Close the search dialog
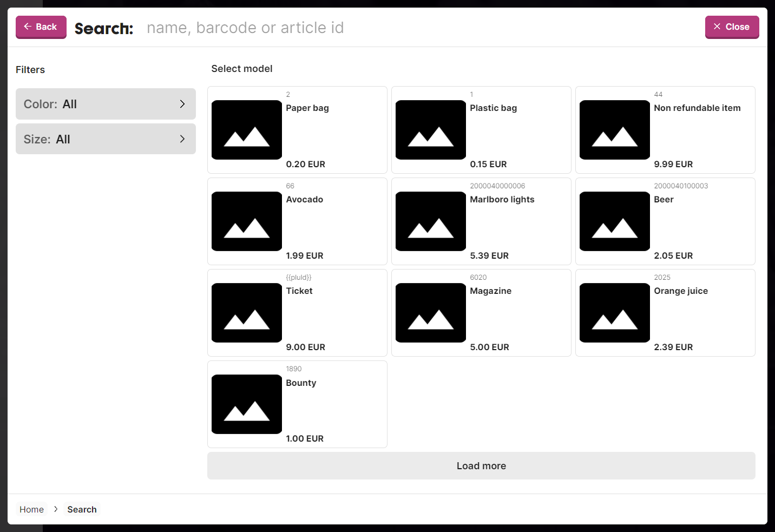Viewport: 775px width, 532px height. click(732, 27)
